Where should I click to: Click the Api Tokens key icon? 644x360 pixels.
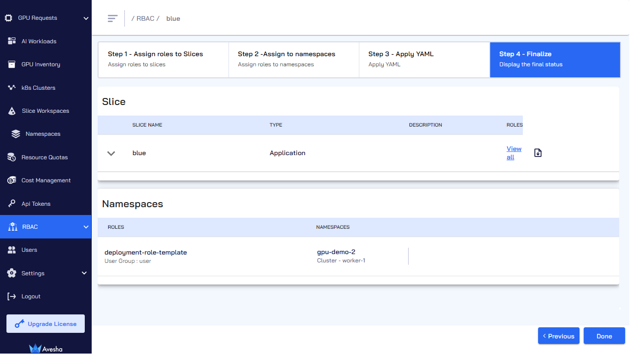coord(12,203)
